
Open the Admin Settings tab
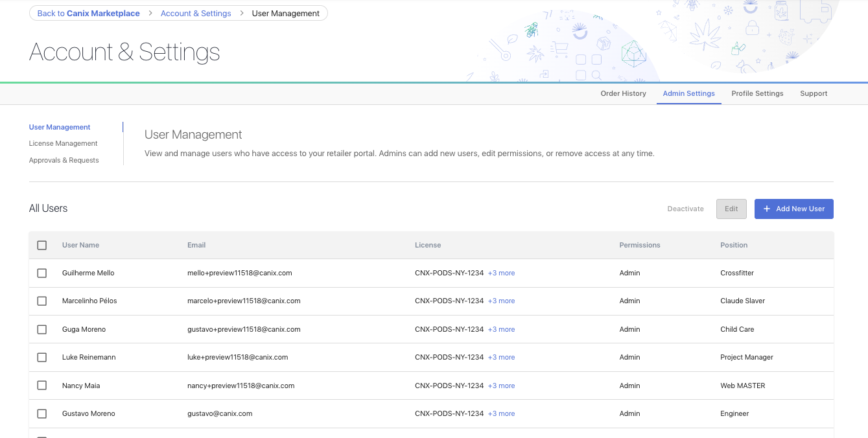[688, 93]
